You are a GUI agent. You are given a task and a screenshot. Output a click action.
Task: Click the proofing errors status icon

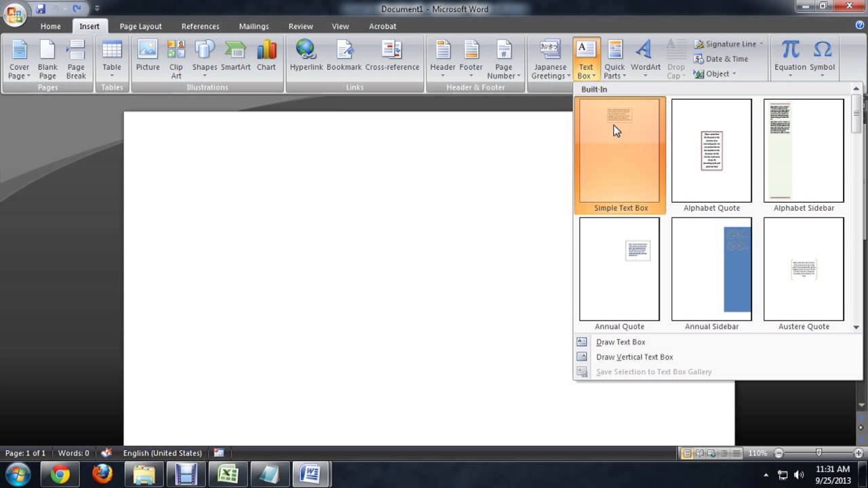pyautogui.click(x=106, y=453)
